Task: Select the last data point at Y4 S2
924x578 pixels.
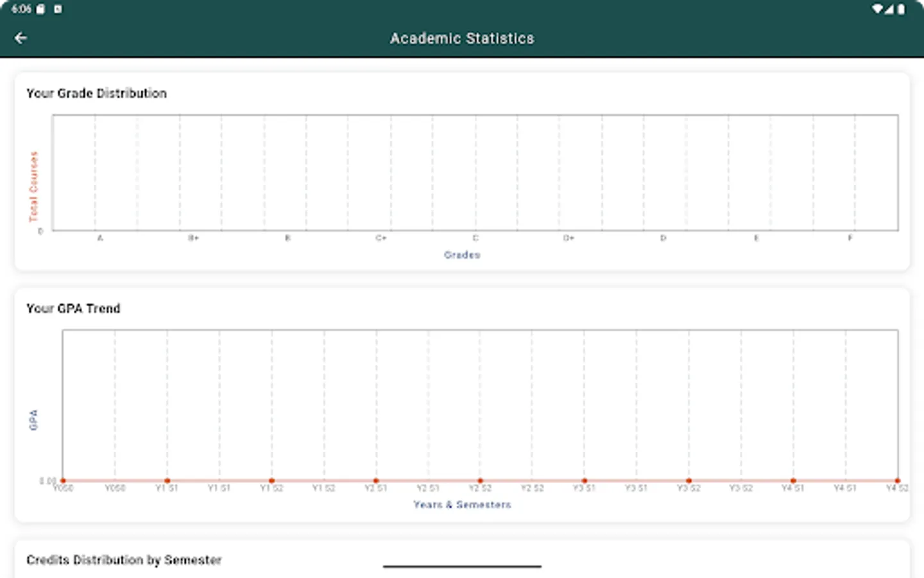Action: 897,480
